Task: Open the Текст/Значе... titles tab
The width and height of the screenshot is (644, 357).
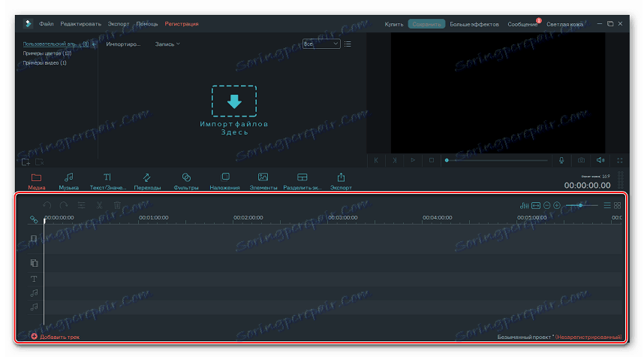Action: pos(107,181)
